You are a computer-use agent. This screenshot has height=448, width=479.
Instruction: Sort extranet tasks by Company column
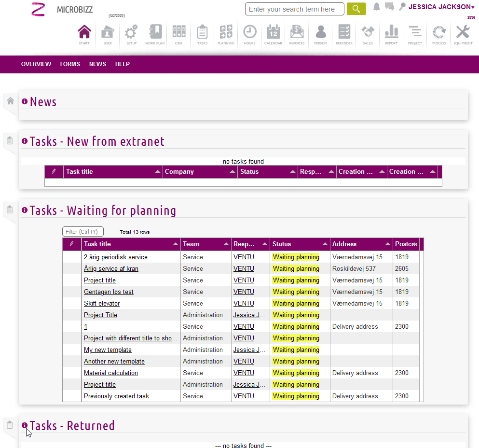(x=200, y=172)
